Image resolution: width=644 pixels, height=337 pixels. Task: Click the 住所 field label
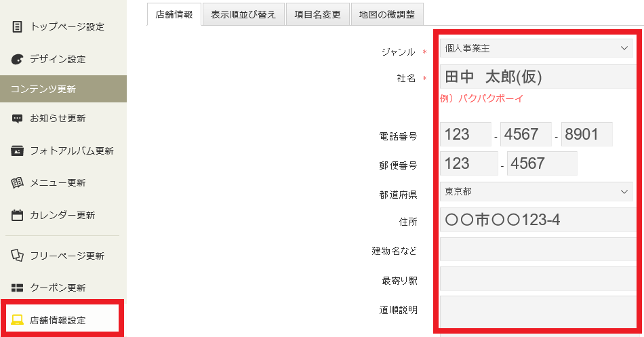[408, 222]
